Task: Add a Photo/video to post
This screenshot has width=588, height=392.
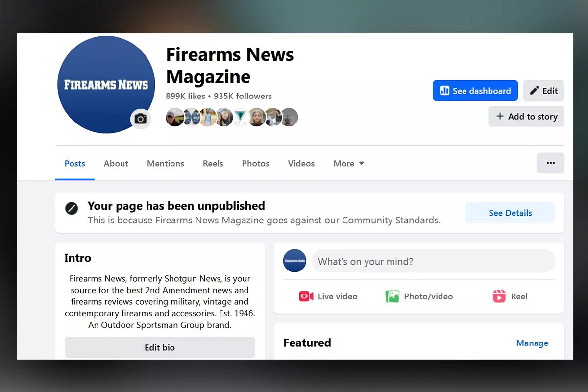Action: 419,296
